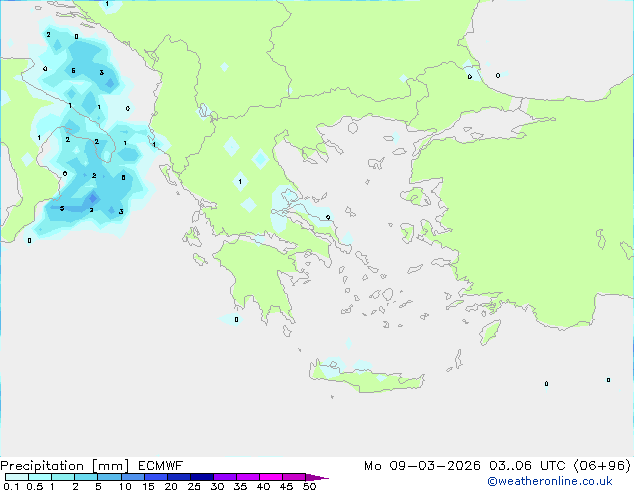Click the 2–5 mm legend swatch

[x=86, y=477]
